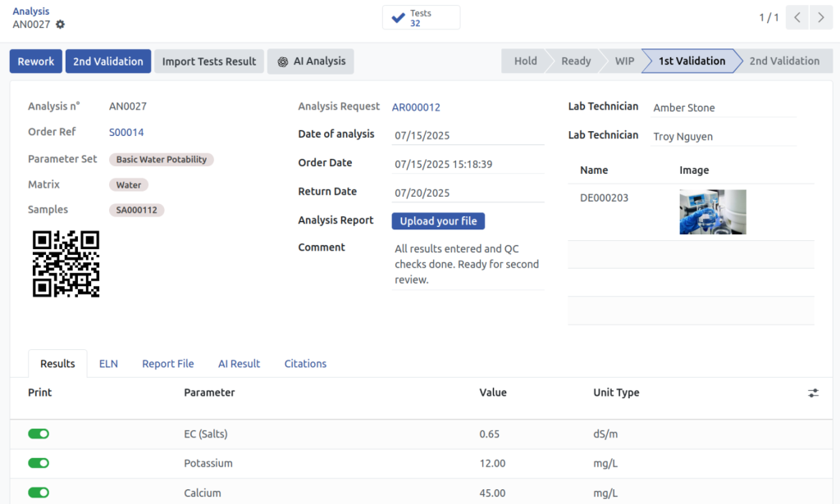Disable Print for EC (Salts) row
Viewport: 840px width, 504px height.
point(38,434)
